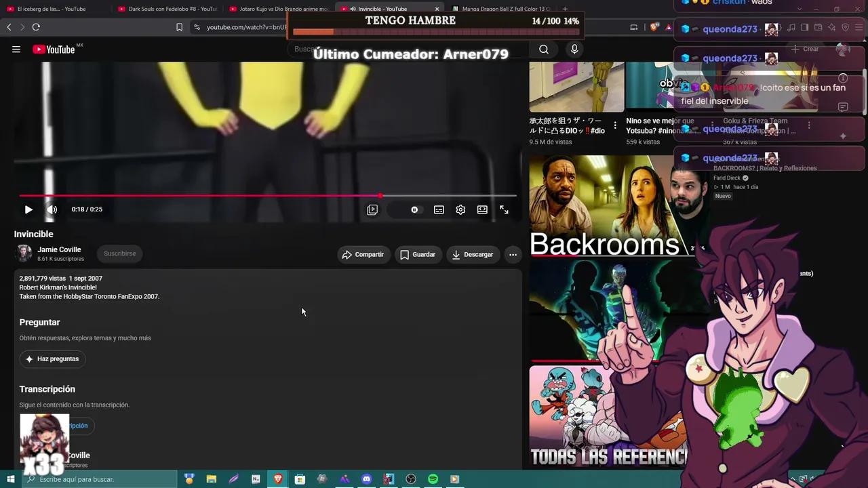
Task: Open OBS Studio from the taskbar
Action: [410, 479]
